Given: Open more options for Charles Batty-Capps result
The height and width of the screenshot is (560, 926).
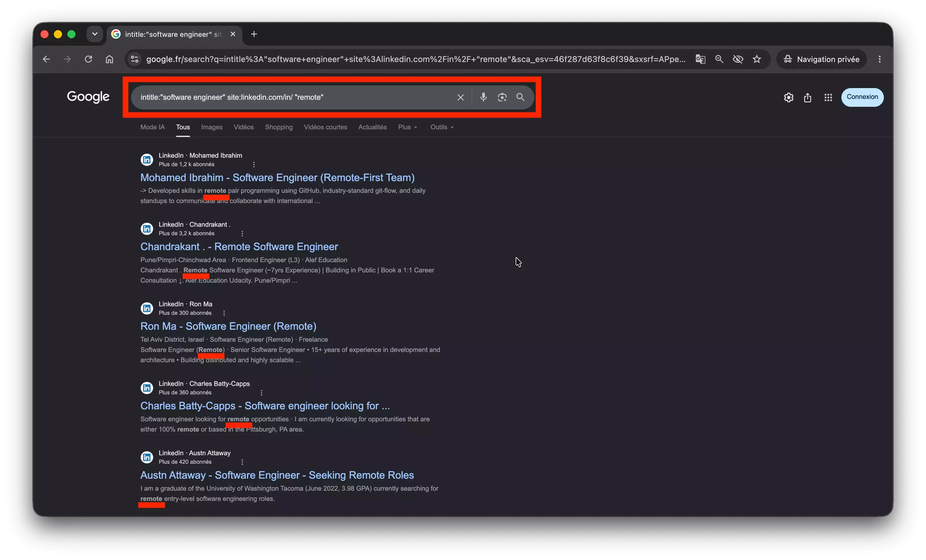Looking at the screenshot, I should (x=261, y=393).
